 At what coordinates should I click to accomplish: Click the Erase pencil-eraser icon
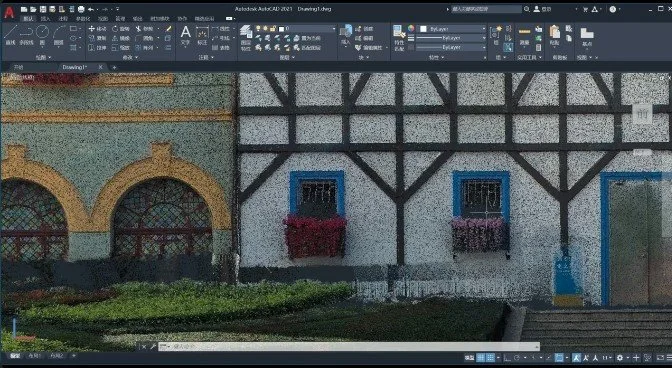point(168,29)
